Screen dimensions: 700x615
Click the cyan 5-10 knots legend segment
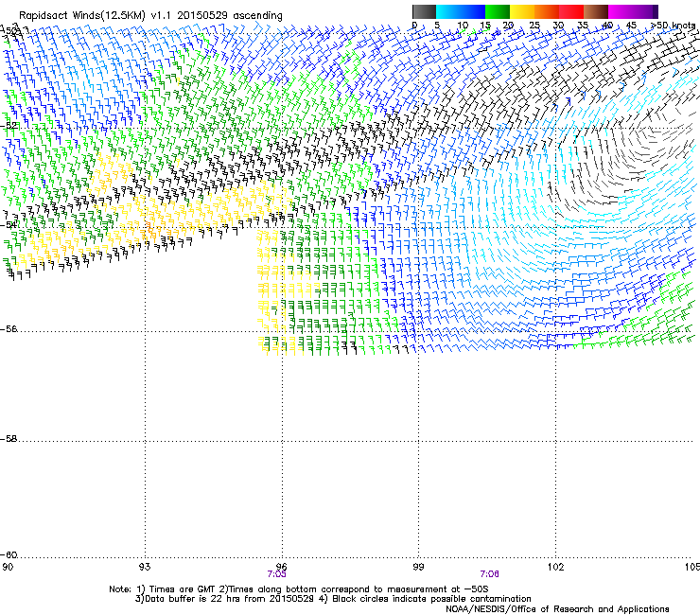pos(448,11)
